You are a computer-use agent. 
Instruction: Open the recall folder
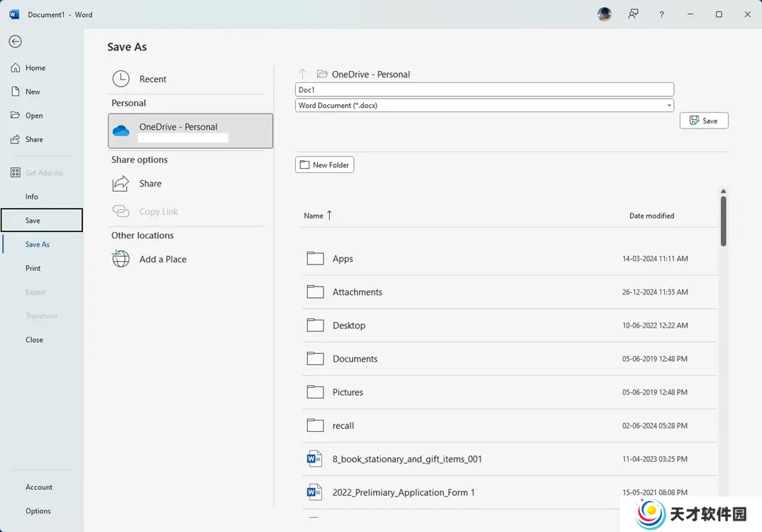pos(509,426)
